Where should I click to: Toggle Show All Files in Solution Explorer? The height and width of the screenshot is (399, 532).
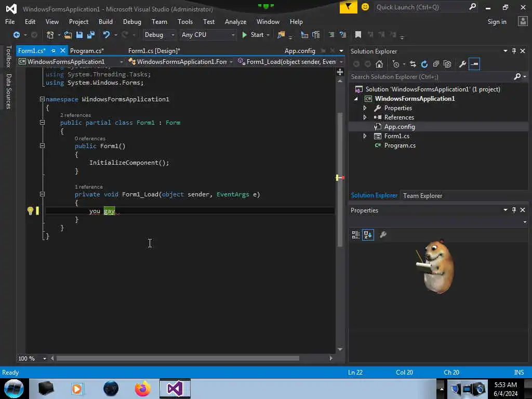[x=447, y=64]
